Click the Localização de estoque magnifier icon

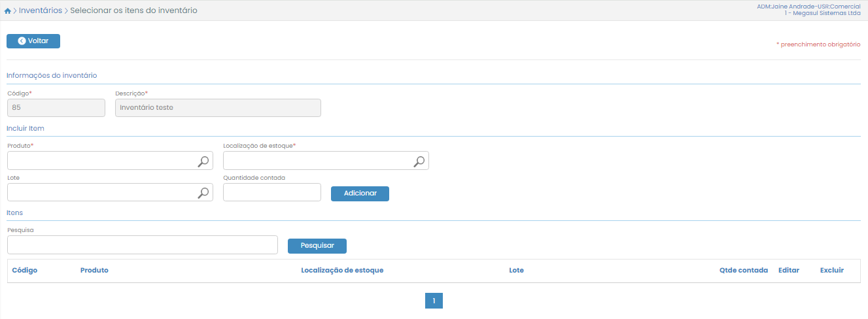click(x=419, y=161)
